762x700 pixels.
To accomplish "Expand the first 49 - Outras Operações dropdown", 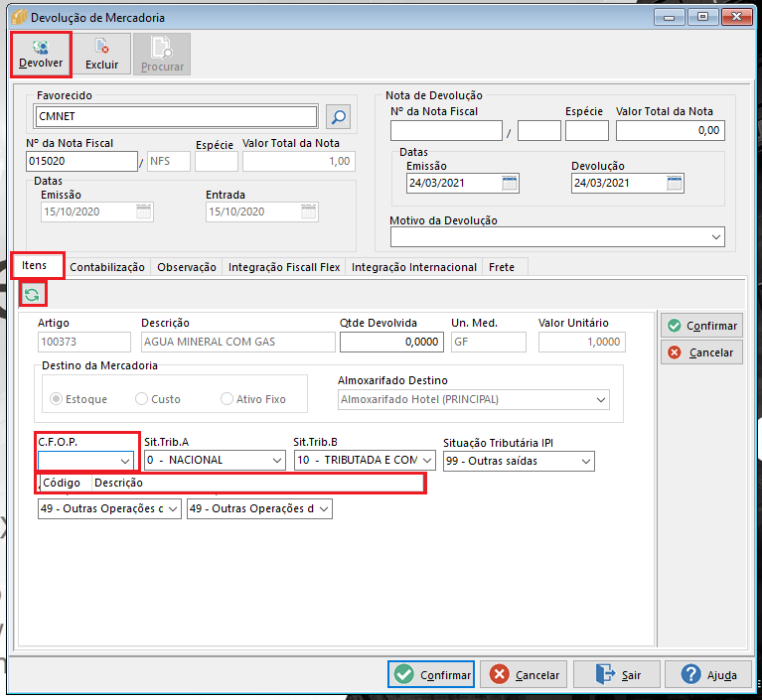I will [173, 509].
